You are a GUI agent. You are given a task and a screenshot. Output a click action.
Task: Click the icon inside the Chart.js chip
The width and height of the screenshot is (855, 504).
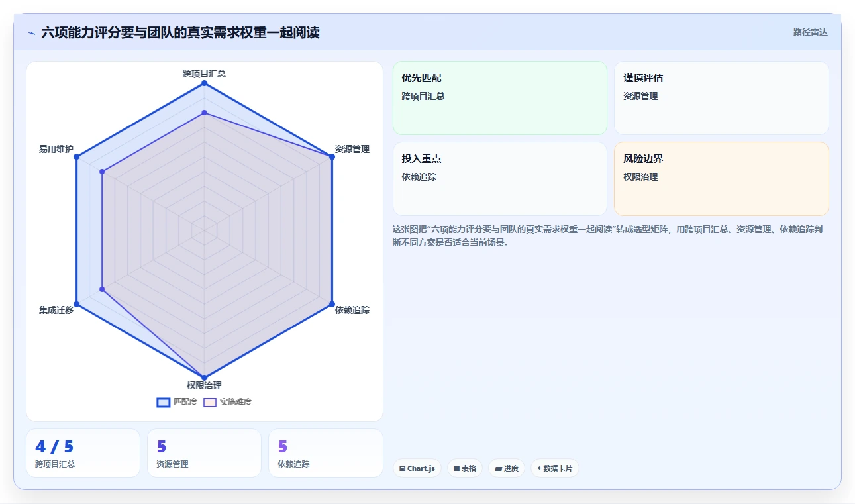click(x=402, y=468)
